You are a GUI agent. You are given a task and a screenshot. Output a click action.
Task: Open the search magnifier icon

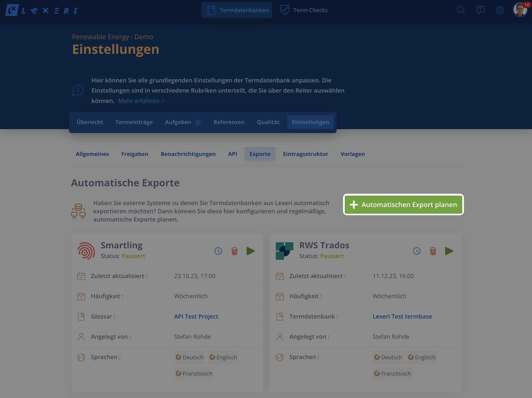pos(461,10)
